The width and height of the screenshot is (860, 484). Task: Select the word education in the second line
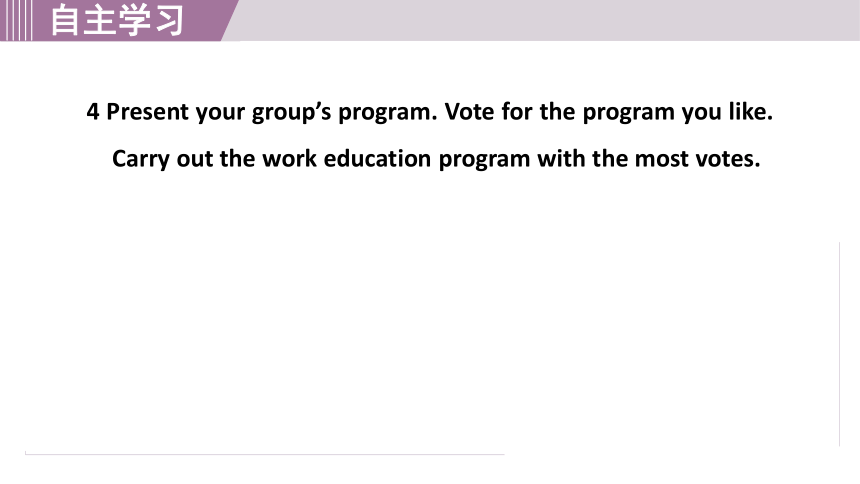coord(377,159)
